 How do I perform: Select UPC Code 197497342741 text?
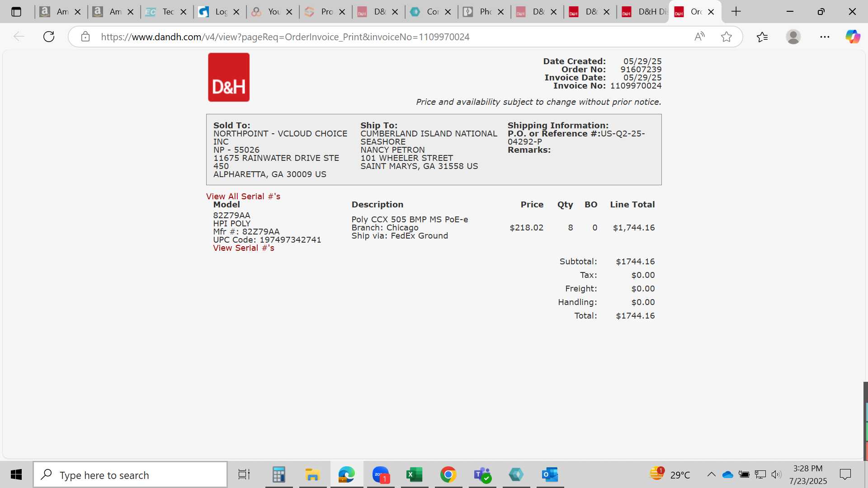point(267,240)
